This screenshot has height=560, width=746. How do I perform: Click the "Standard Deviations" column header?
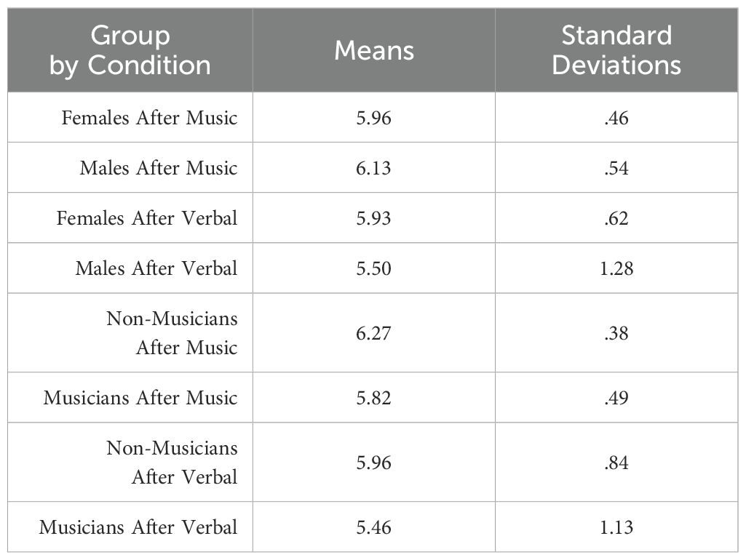616,50
